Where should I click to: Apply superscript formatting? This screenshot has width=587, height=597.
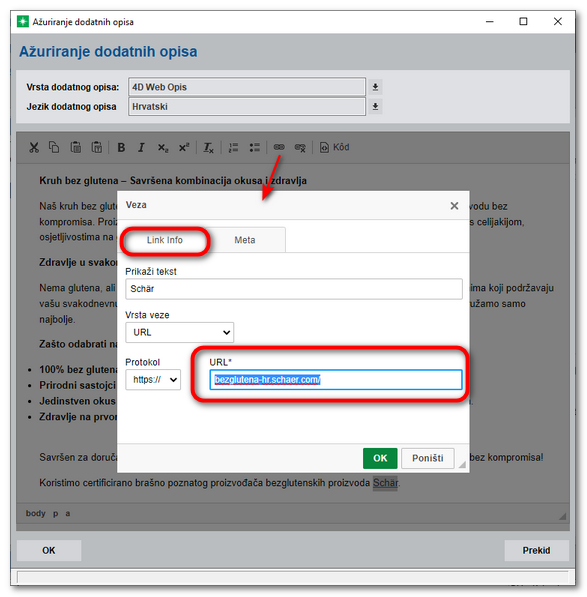[184, 147]
